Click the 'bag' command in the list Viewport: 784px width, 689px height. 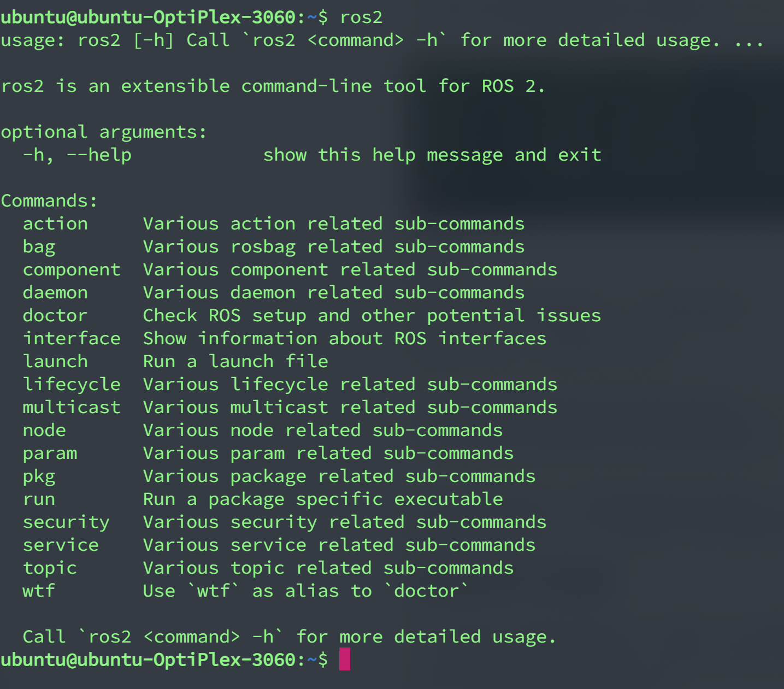[39, 247]
